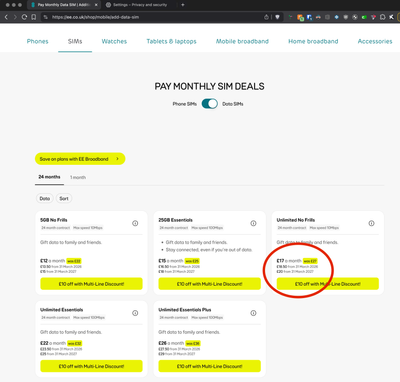Viewport: 400px width, 382px height.
Task: Open Accessories navigation item
Action: click(375, 41)
